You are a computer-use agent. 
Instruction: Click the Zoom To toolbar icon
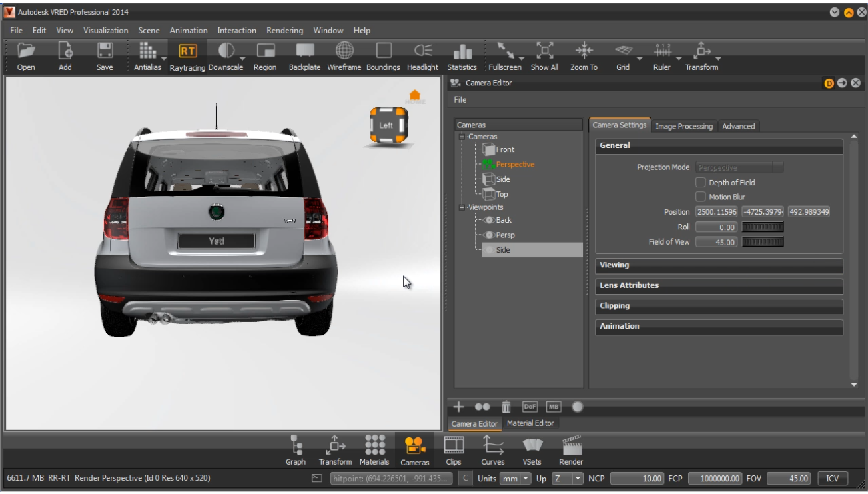584,51
